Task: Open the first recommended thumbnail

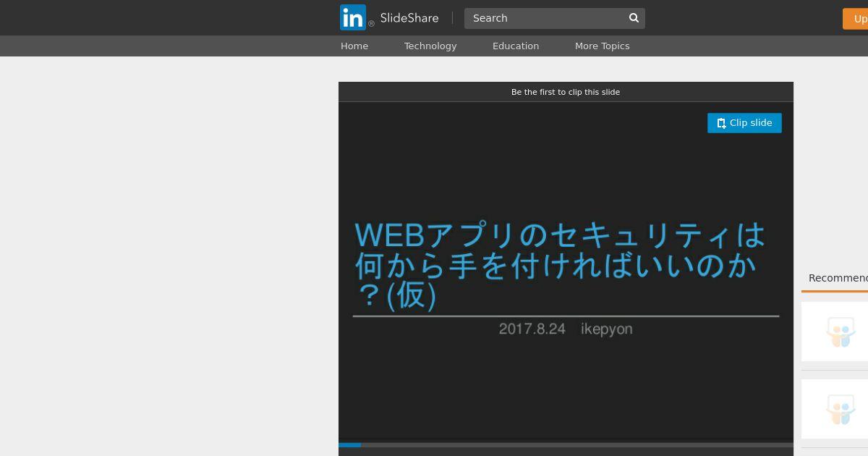Action: pos(835,332)
